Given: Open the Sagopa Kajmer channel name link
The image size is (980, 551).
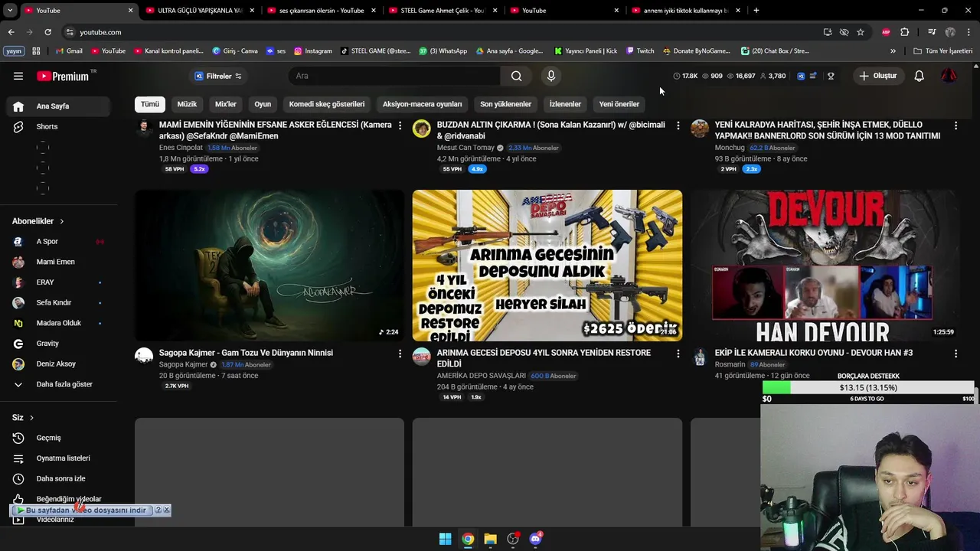Looking at the screenshot, I should 183,364.
